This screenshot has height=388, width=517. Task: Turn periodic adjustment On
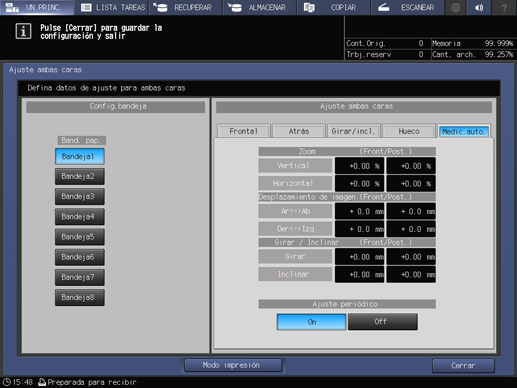[x=311, y=322]
